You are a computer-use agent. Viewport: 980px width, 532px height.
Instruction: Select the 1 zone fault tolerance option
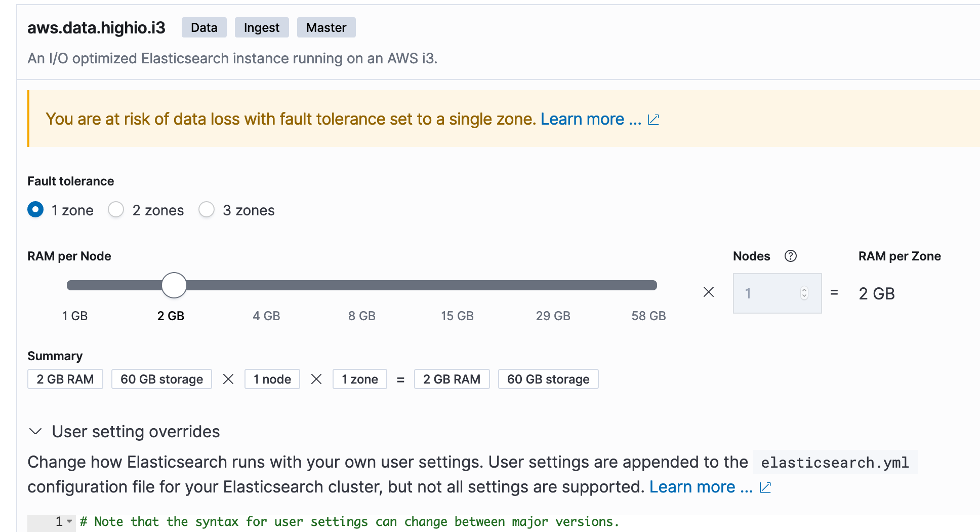pos(35,209)
